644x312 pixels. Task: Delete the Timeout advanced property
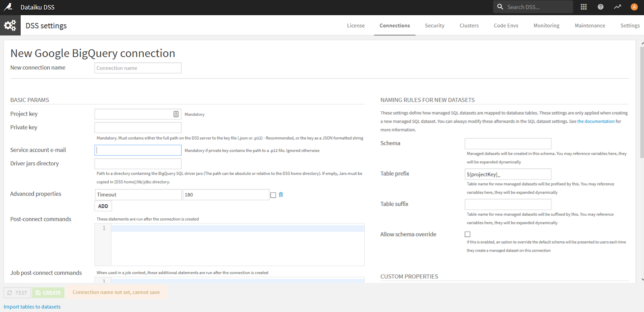[x=281, y=195]
